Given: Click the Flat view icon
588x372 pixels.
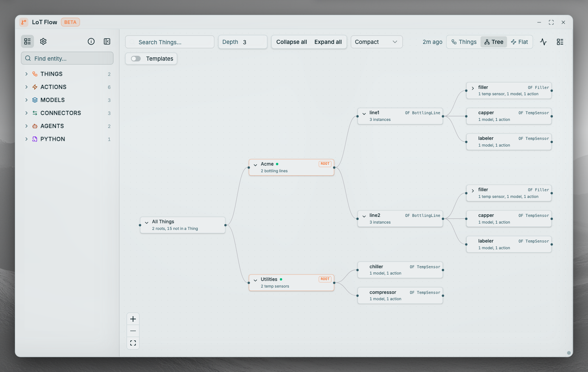Looking at the screenshot, I should tap(514, 42).
